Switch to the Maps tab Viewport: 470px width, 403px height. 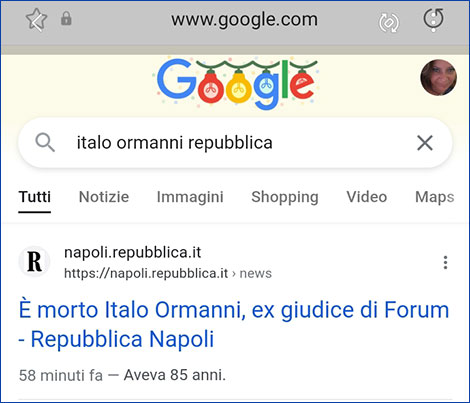435,197
